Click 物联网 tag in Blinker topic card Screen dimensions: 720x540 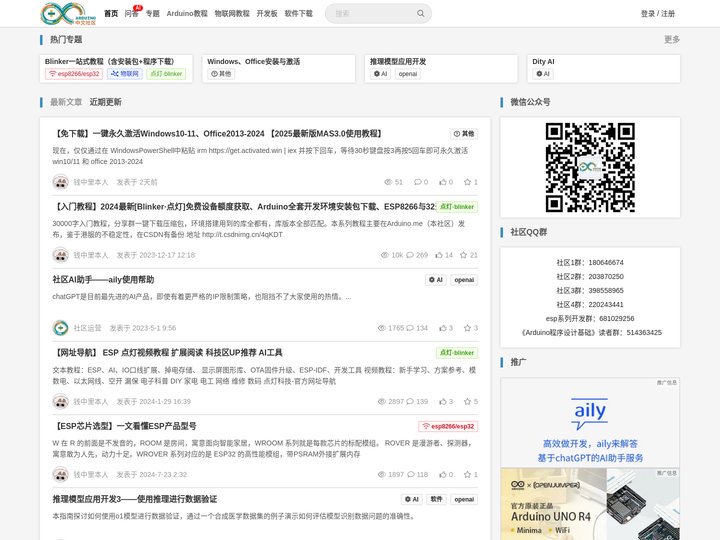125,74
